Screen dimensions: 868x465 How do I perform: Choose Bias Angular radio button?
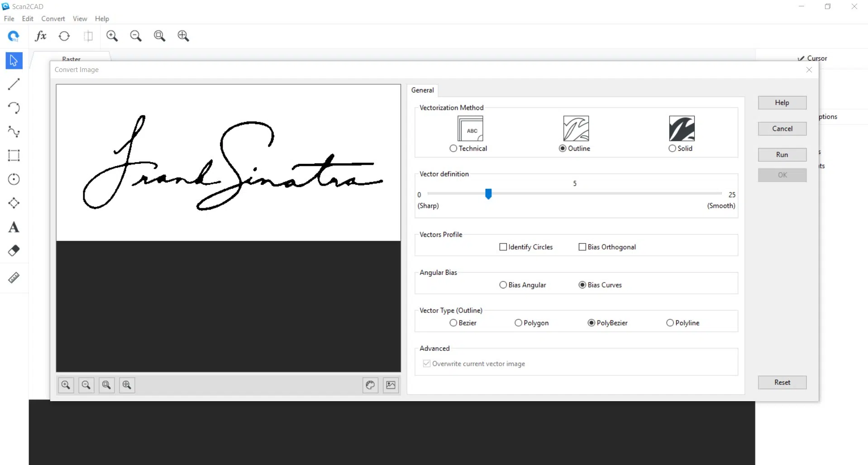coord(503,285)
